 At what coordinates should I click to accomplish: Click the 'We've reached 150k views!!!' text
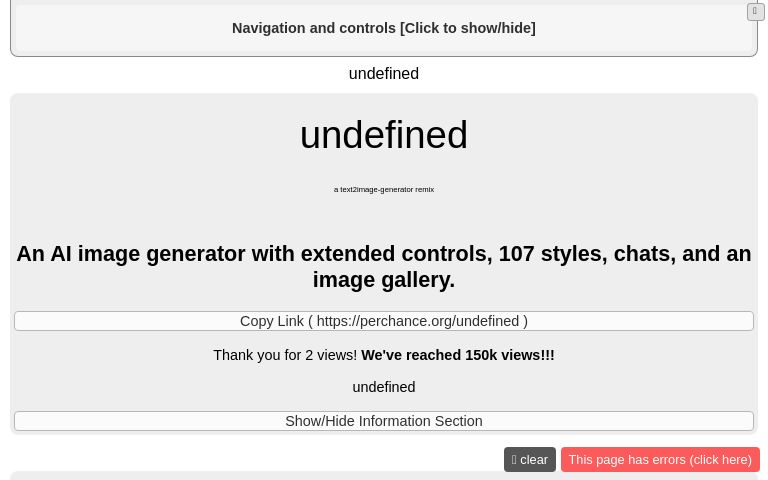[x=457, y=355]
